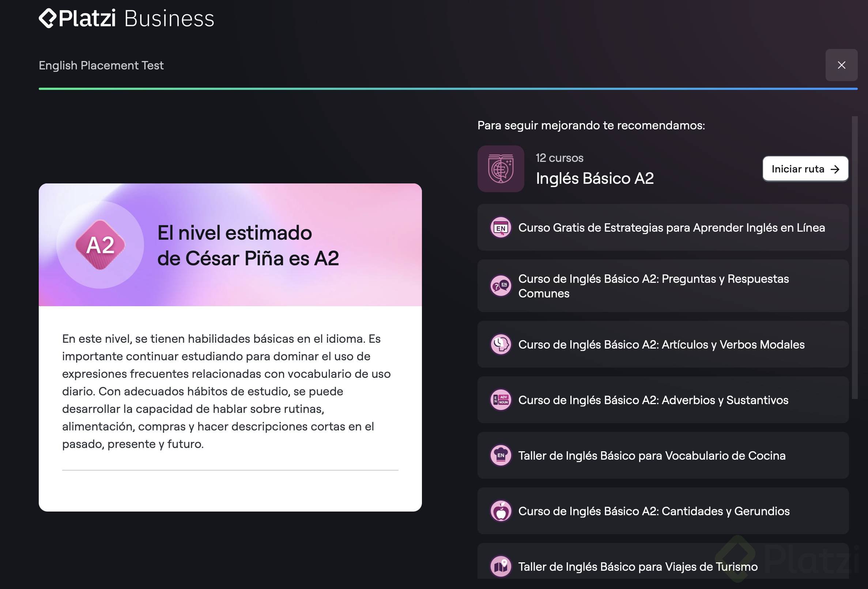Click the Viajes de Turismo map icon
Viewport: 868px width, 589px height.
[501, 566]
